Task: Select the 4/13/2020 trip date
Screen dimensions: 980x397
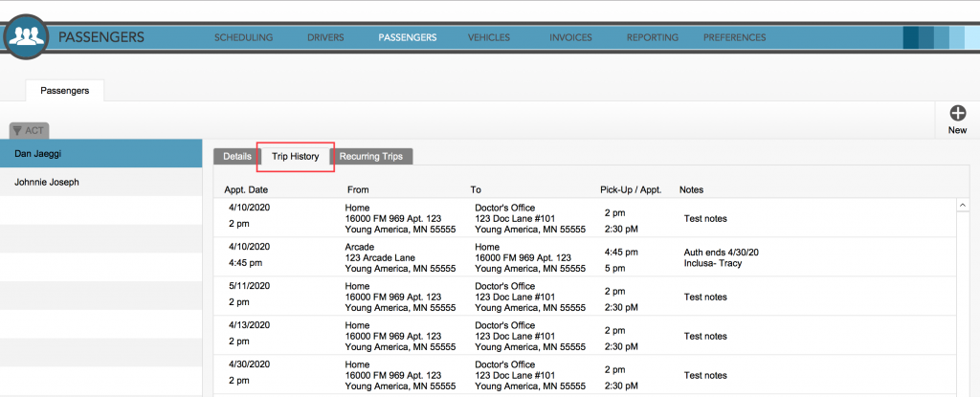Action: tap(249, 325)
